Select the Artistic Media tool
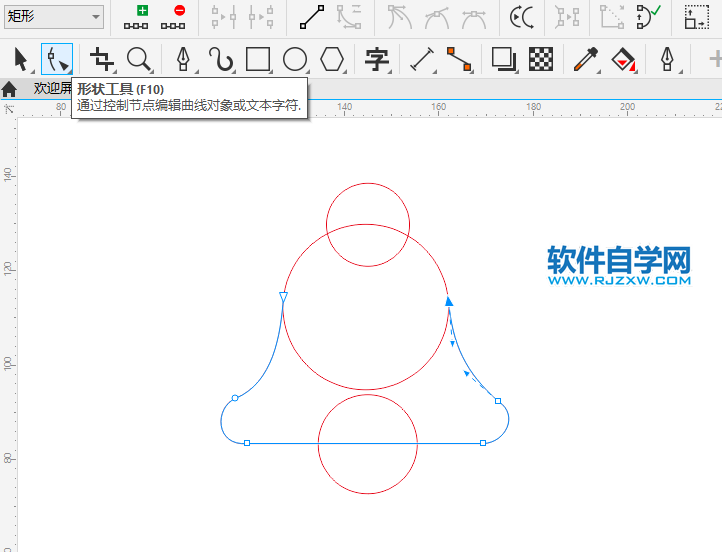The width and height of the screenshot is (722, 552). 221,59
